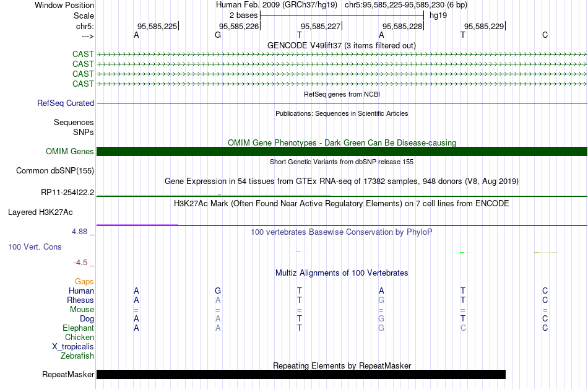Click the topmost CAST transcript label

pyautogui.click(x=83, y=54)
